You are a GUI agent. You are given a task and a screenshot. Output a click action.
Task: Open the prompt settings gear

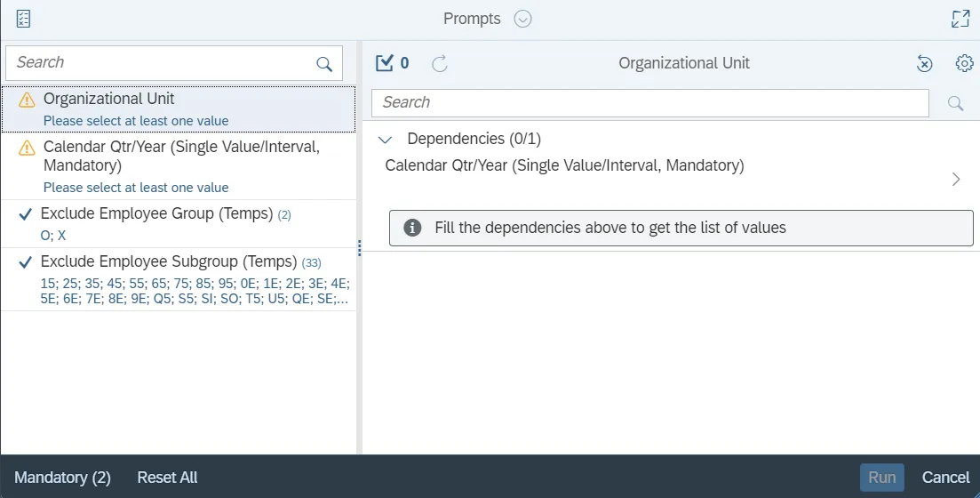tap(964, 63)
